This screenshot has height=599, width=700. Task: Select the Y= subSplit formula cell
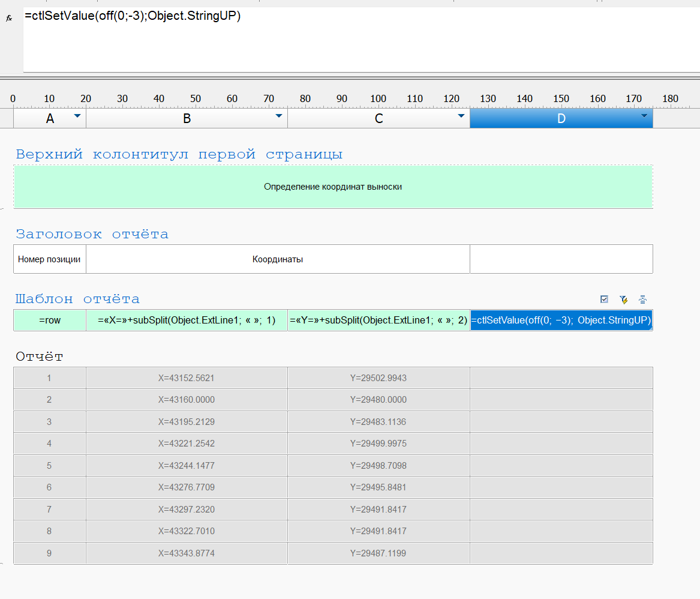[378, 321]
